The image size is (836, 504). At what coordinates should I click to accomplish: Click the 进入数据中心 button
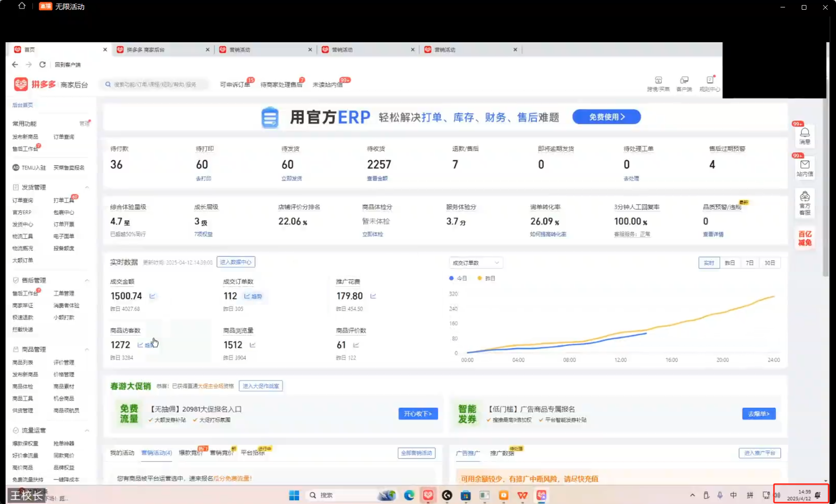(236, 262)
